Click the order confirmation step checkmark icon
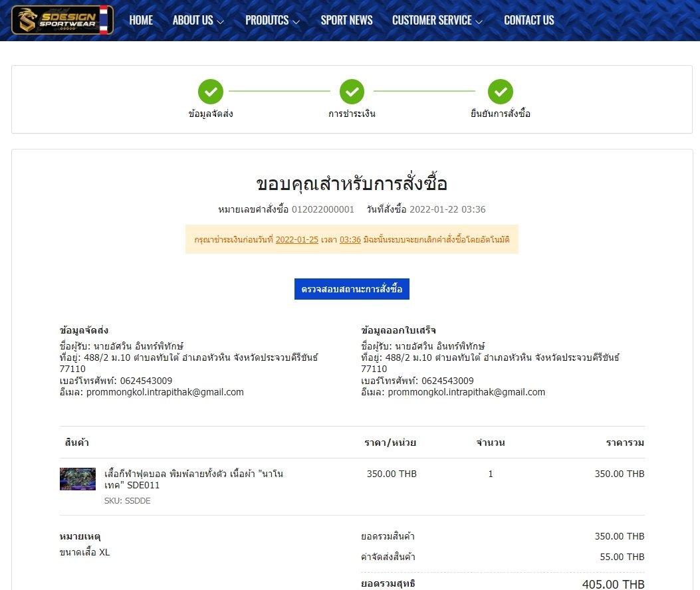700x590 pixels. point(500,92)
